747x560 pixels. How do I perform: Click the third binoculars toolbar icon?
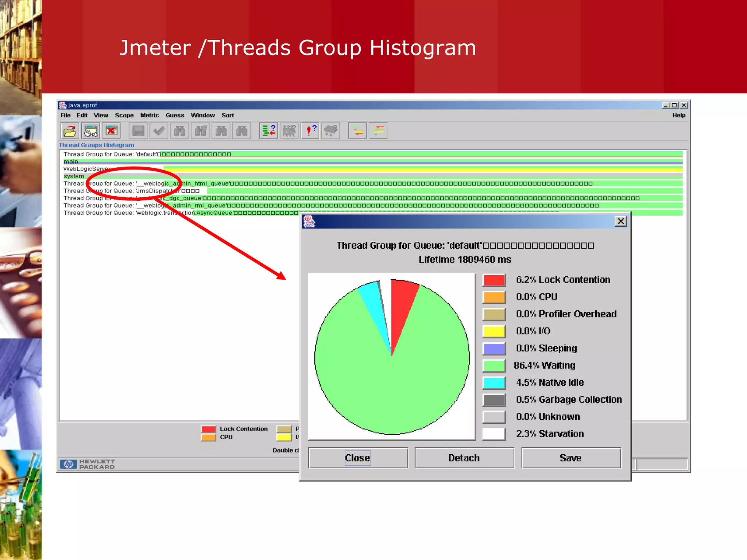[x=221, y=131]
